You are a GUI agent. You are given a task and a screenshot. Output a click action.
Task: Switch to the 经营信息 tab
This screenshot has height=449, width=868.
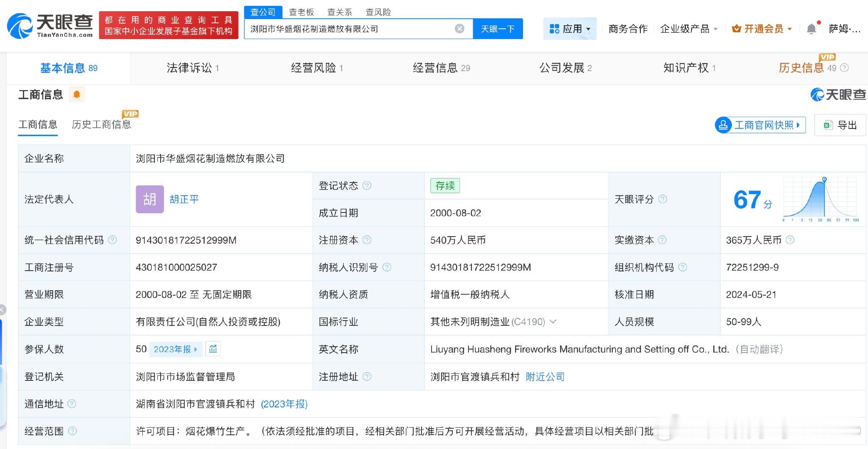click(441, 68)
